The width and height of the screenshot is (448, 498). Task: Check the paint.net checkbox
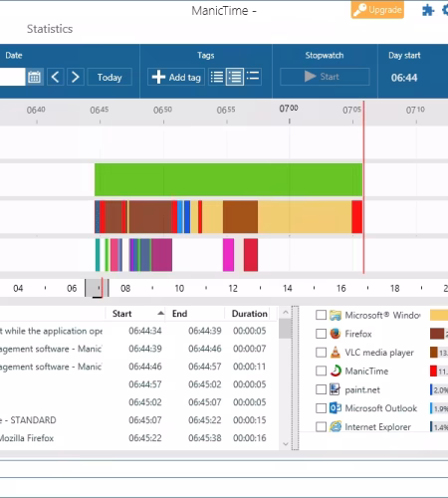point(321,389)
